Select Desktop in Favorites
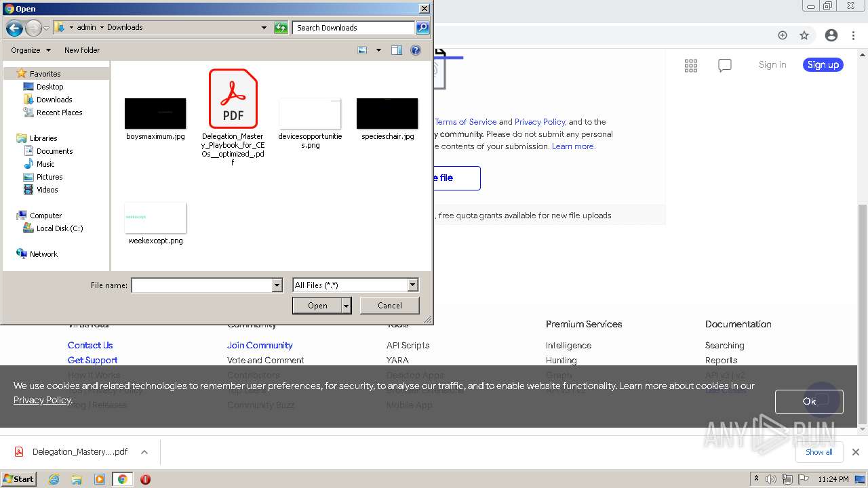The height and width of the screenshot is (488, 868). (50, 87)
